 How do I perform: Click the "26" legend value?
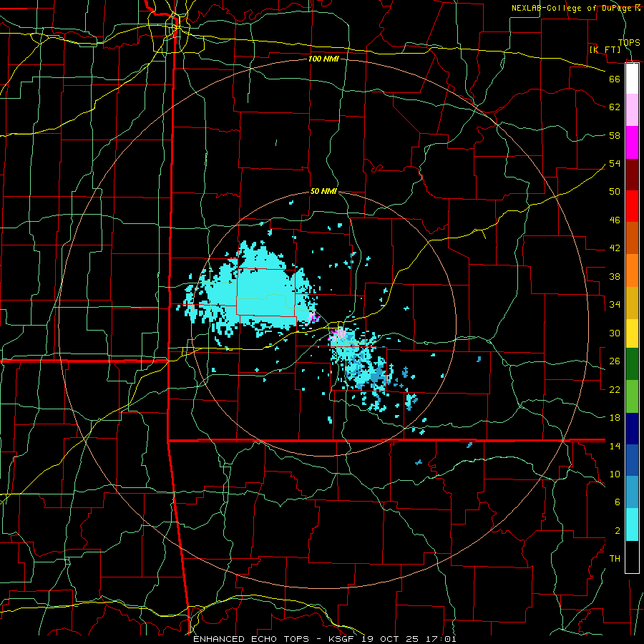tap(615, 361)
